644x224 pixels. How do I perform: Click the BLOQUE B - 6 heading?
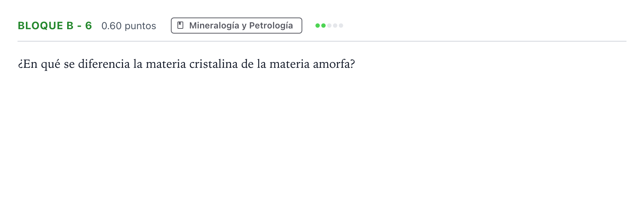coord(55,26)
